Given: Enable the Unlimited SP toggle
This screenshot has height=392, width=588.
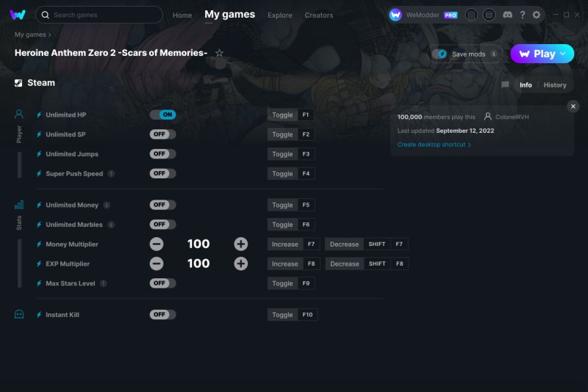Looking at the screenshot, I should coord(162,134).
